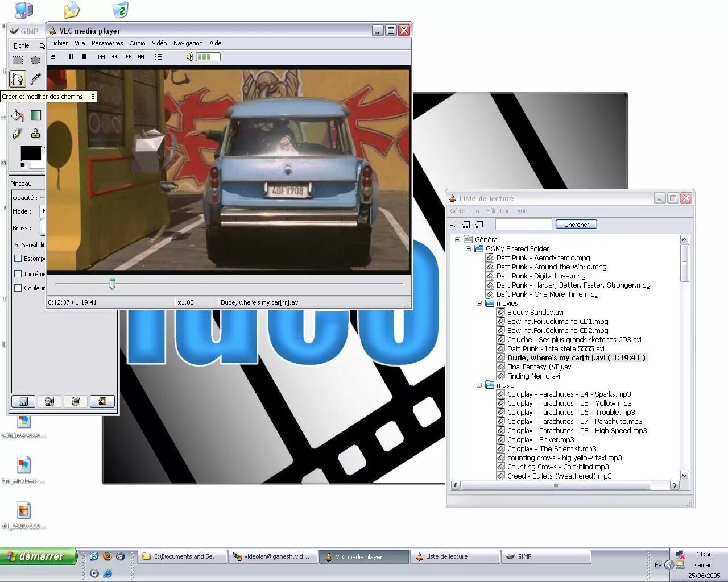The height and width of the screenshot is (582, 728).
Task: Open the playlist from VLC's toolbar icon
Action: [159, 56]
